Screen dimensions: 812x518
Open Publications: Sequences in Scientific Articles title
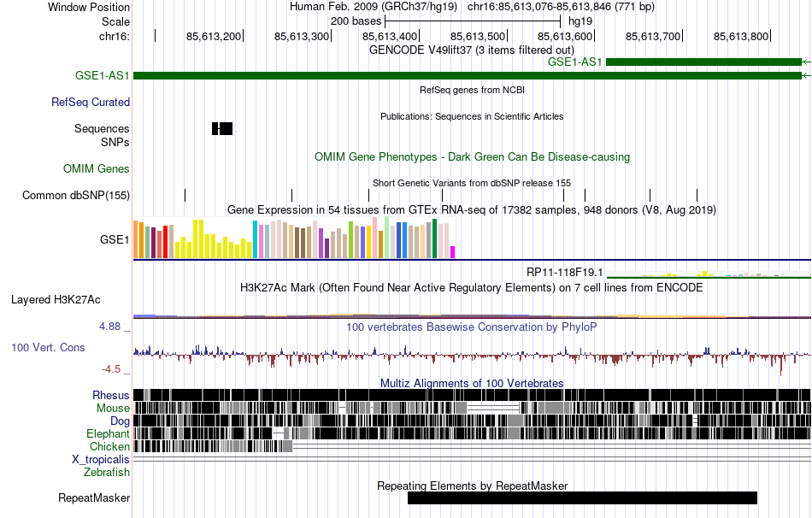click(472, 116)
